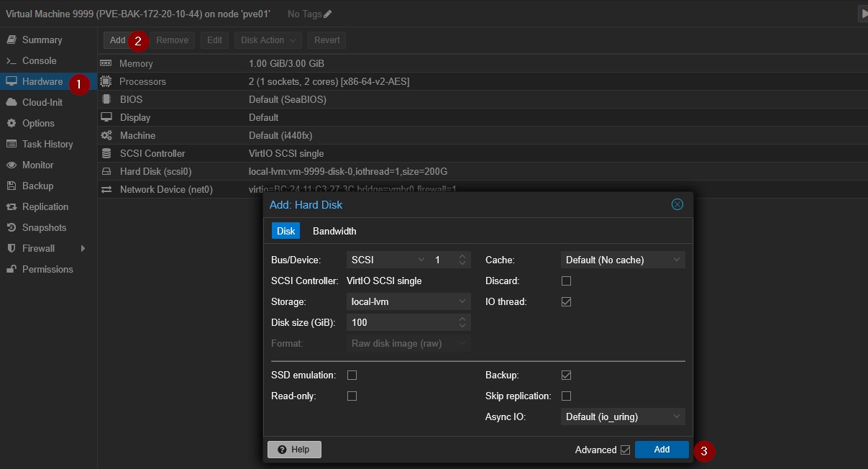This screenshot has height=469, width=868.
Task: Go to the Replication section
Action: pos(45,207)
